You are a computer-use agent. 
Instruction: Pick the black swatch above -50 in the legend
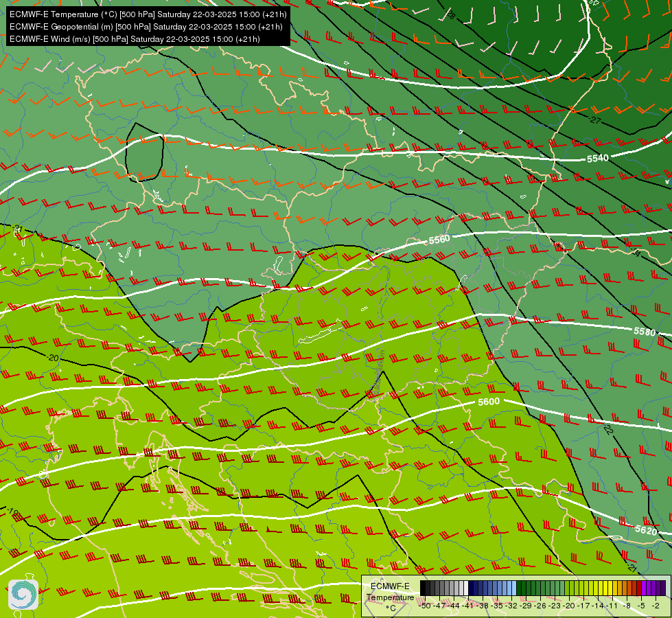pyautogui.click(x=423, y=588)
